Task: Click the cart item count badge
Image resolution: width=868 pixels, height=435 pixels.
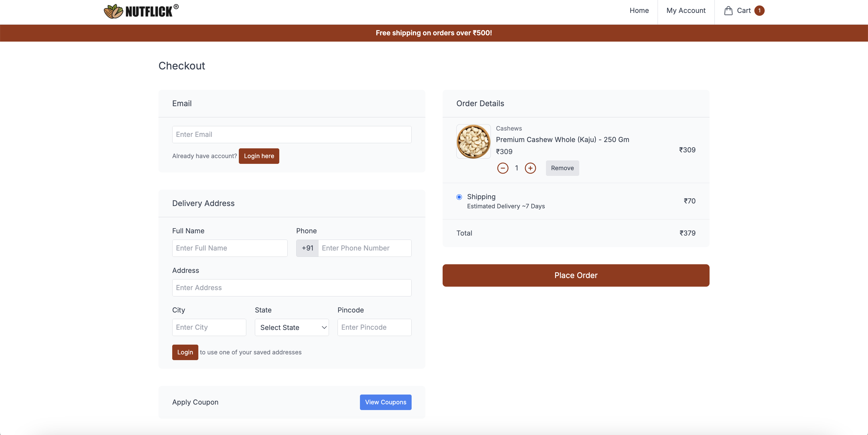Action: (759, 11)
